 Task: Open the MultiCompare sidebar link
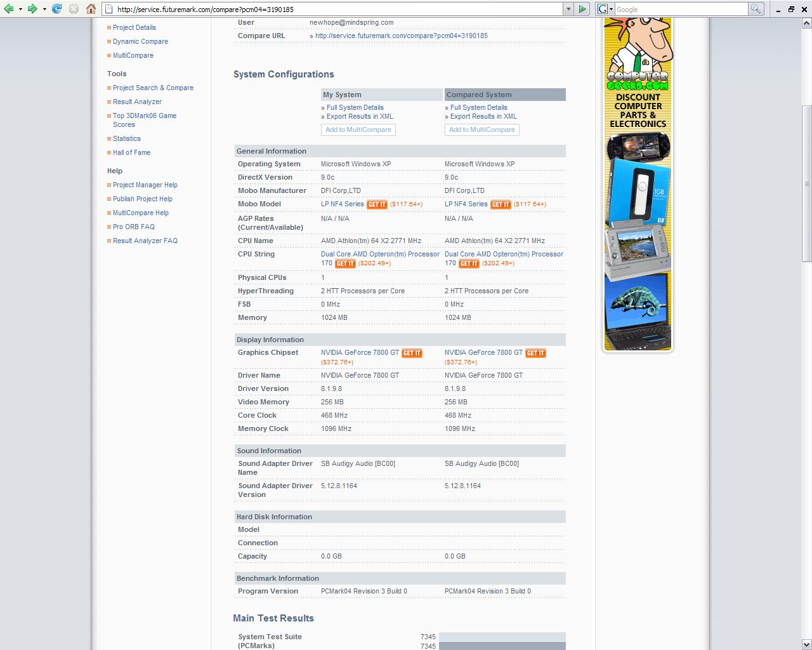(133, 55)
